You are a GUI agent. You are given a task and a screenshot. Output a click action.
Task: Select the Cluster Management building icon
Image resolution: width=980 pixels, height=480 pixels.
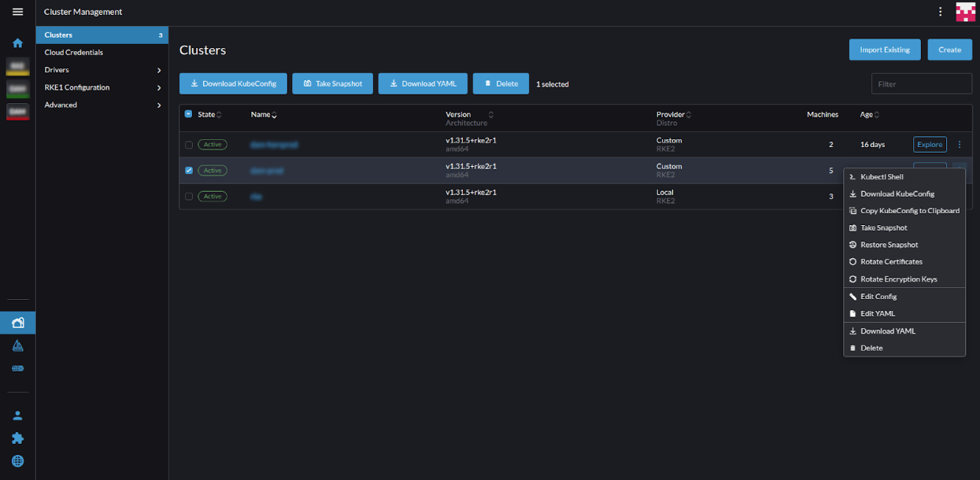click(x=17, y=323)
